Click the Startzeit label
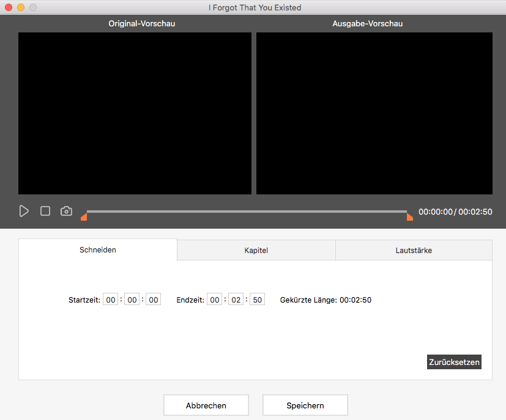 point(84,300)
